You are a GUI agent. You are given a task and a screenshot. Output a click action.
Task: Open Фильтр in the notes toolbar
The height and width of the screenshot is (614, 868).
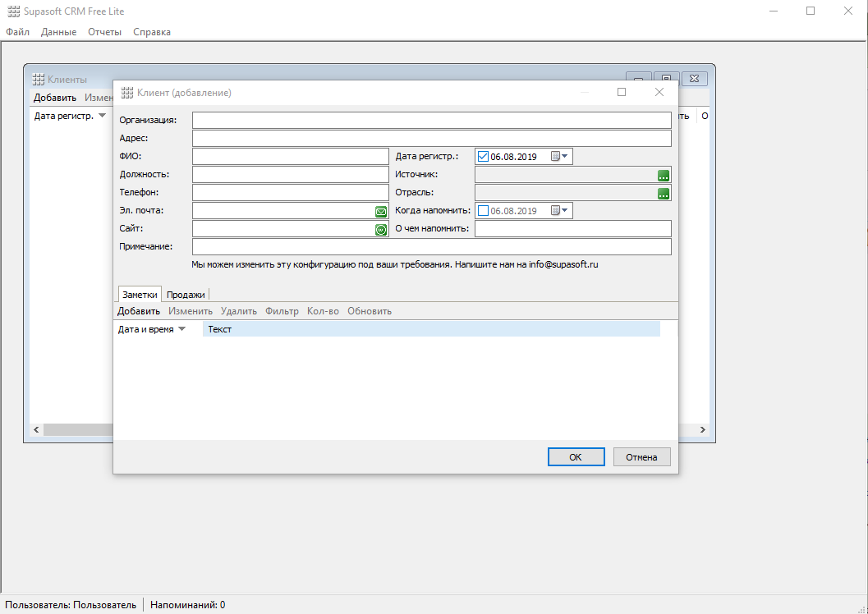point(282,311)
